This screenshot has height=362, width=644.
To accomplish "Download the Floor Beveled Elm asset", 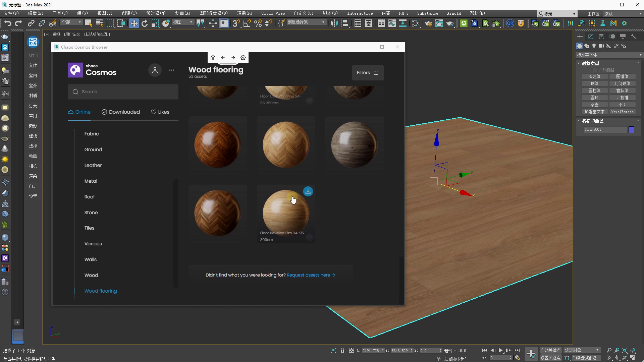I will pos(308,191).
